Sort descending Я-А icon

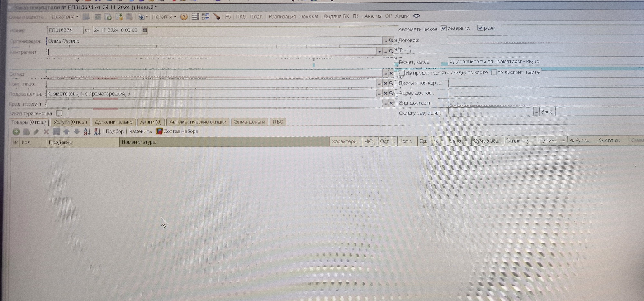97,131
